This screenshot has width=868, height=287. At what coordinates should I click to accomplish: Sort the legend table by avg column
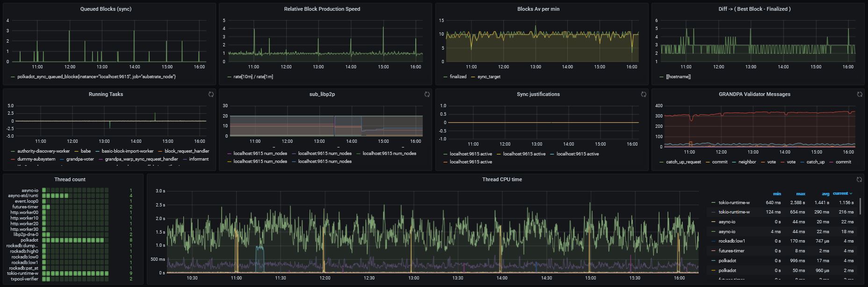825,193
